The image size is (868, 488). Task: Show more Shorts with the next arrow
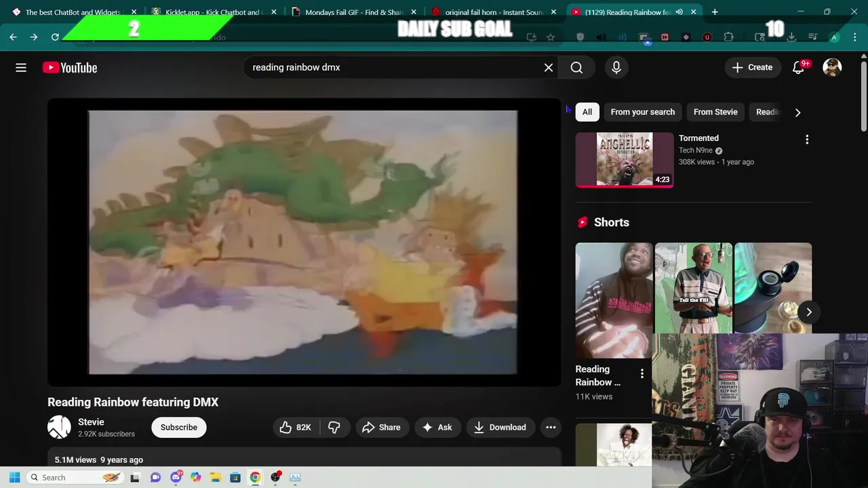tap(809, 312)
